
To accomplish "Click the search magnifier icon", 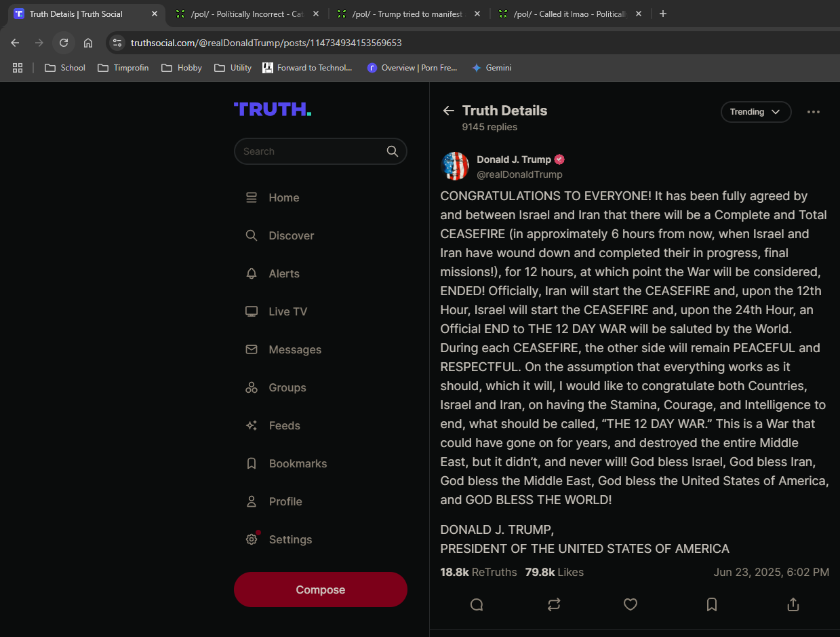I will tap(393, 151).
